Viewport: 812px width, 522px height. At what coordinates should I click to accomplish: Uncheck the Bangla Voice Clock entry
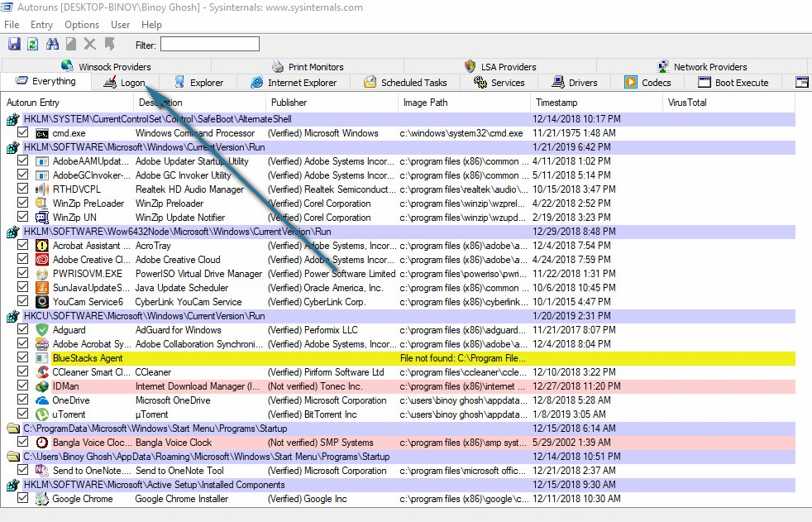tap(23, 442)
